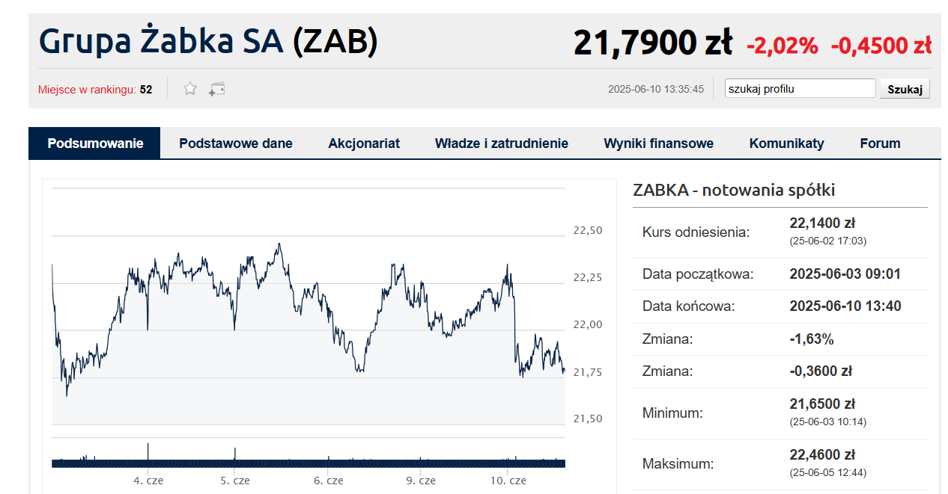Focus the szukaj profilu search field

point(800,88)
